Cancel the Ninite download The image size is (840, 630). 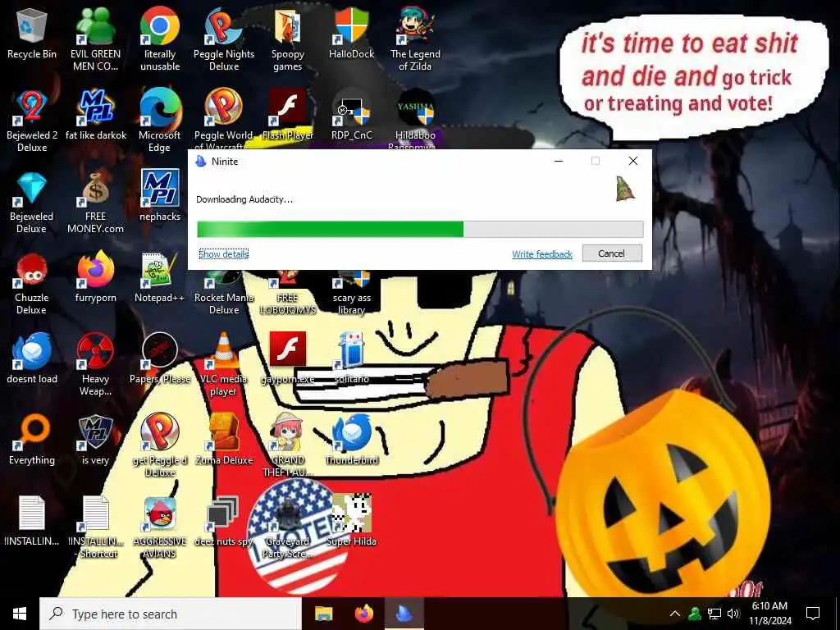(x=612, y=253)
